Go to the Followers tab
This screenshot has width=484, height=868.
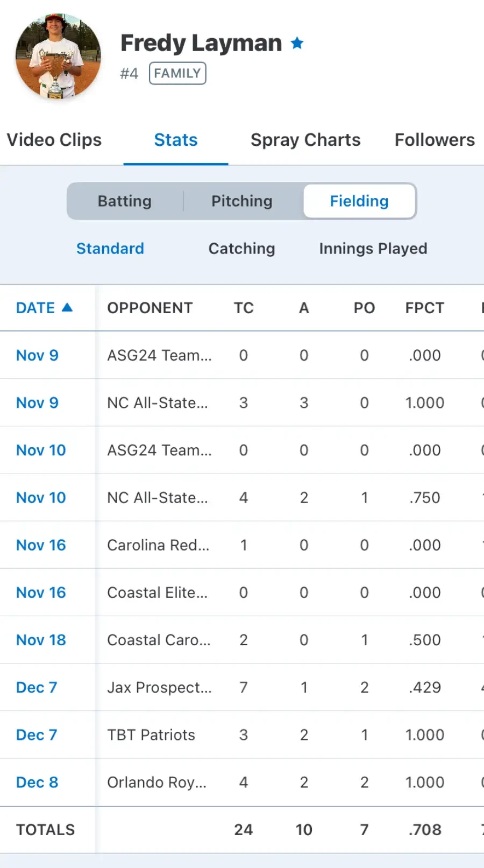click(x=435, y=140)
